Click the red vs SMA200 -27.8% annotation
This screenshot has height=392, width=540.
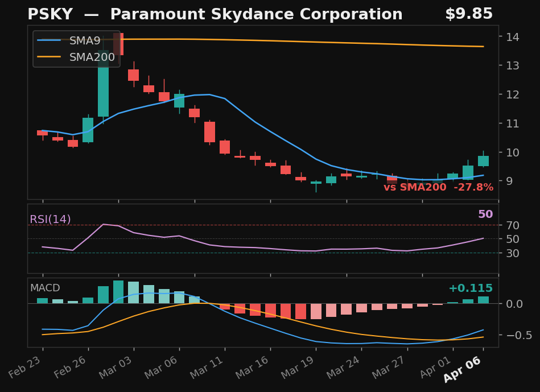[x=439, y=186]
